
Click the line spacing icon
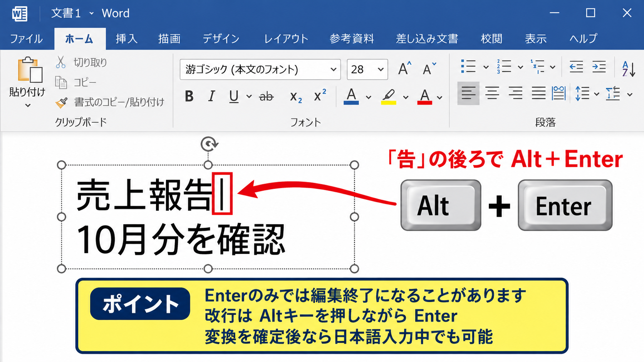coord(582,93)
